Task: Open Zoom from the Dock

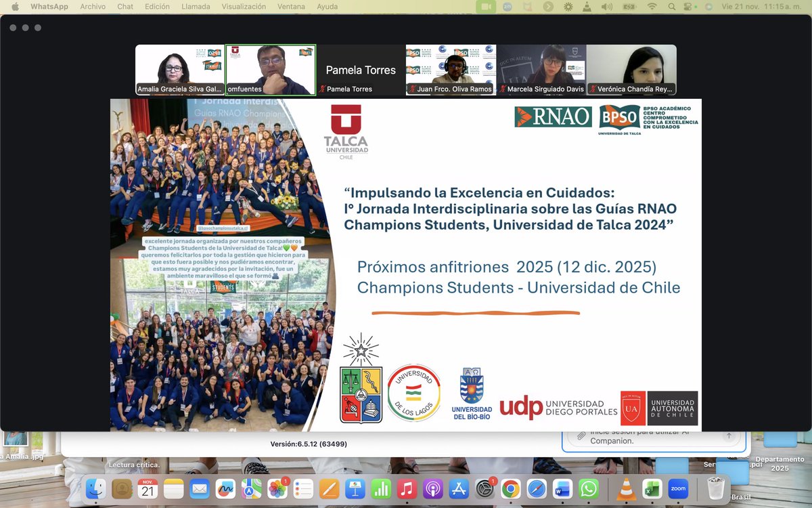Action: 678,489
